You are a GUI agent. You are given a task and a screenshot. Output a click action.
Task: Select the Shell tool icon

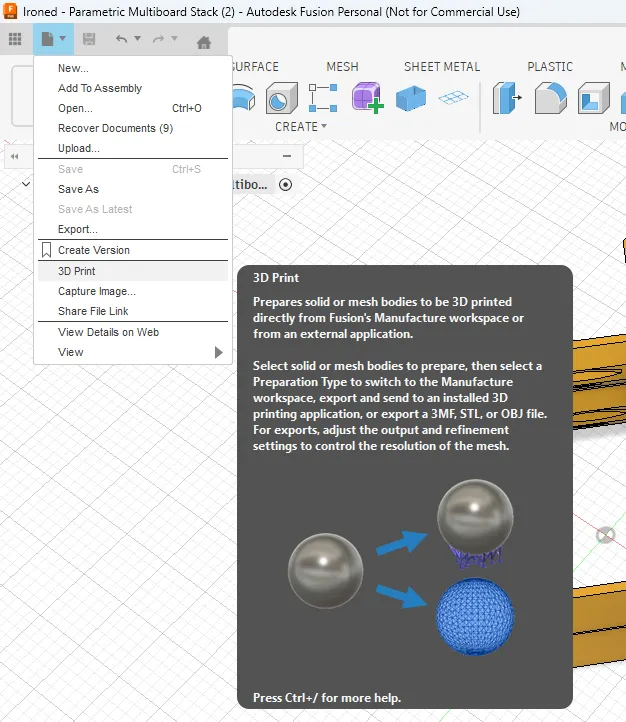click(x=594, y=98)
